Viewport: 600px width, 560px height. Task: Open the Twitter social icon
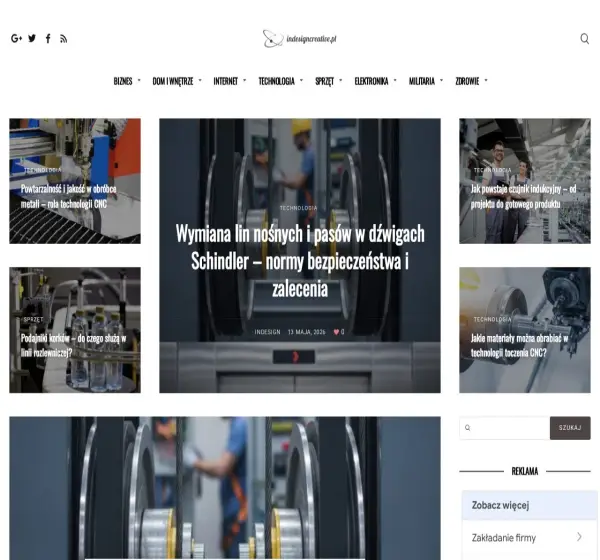pos(32,38)
